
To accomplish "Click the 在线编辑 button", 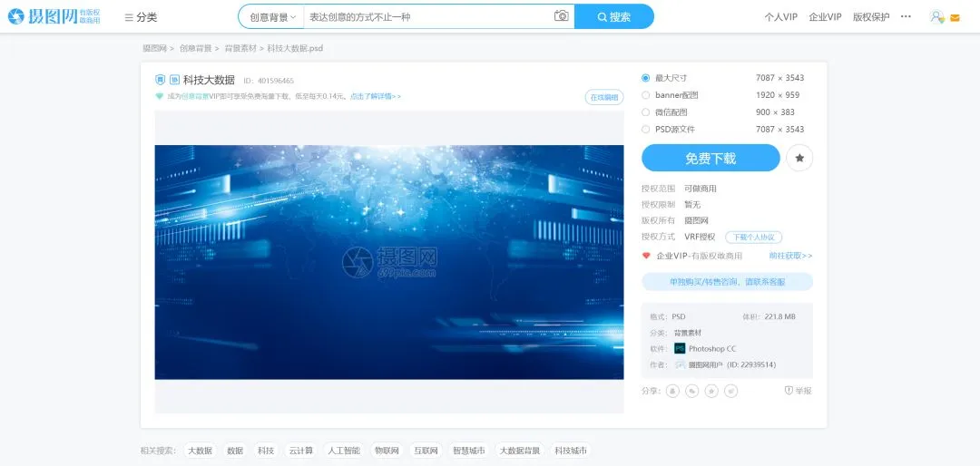I will (603, 97).
